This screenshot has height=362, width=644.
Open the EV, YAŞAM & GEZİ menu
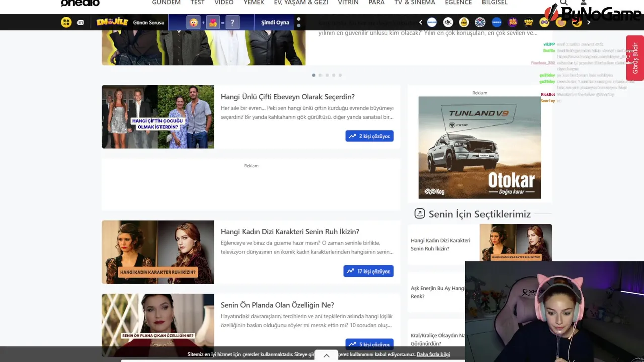pos(301,3)
